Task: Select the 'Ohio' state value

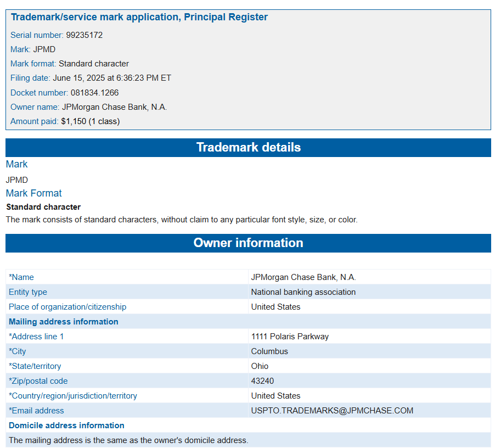Action: [x=260, y=366]
